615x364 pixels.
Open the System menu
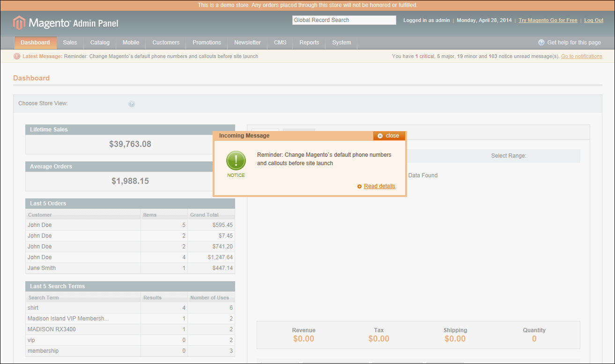click(341, 43)
